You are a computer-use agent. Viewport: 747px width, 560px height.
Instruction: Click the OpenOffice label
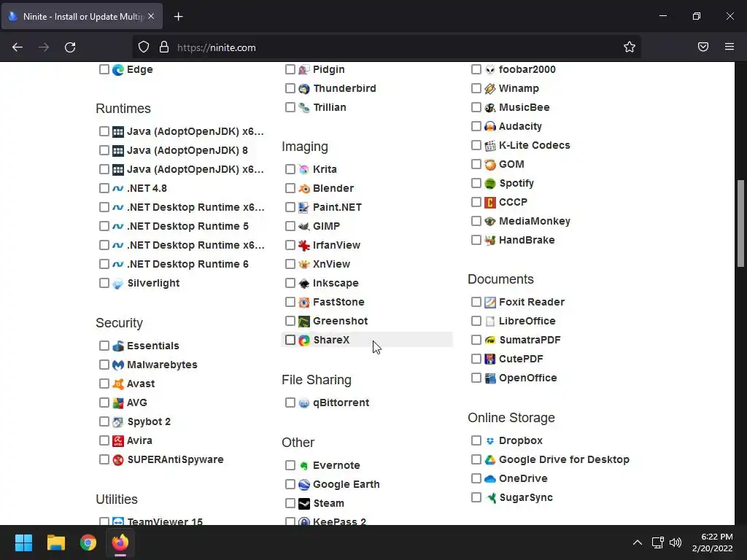(528, 378)
